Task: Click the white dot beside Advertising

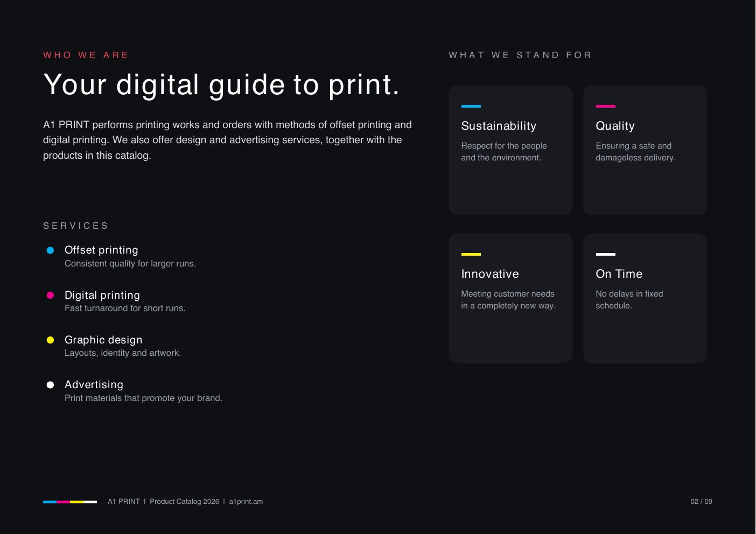Action: point(50,385)
